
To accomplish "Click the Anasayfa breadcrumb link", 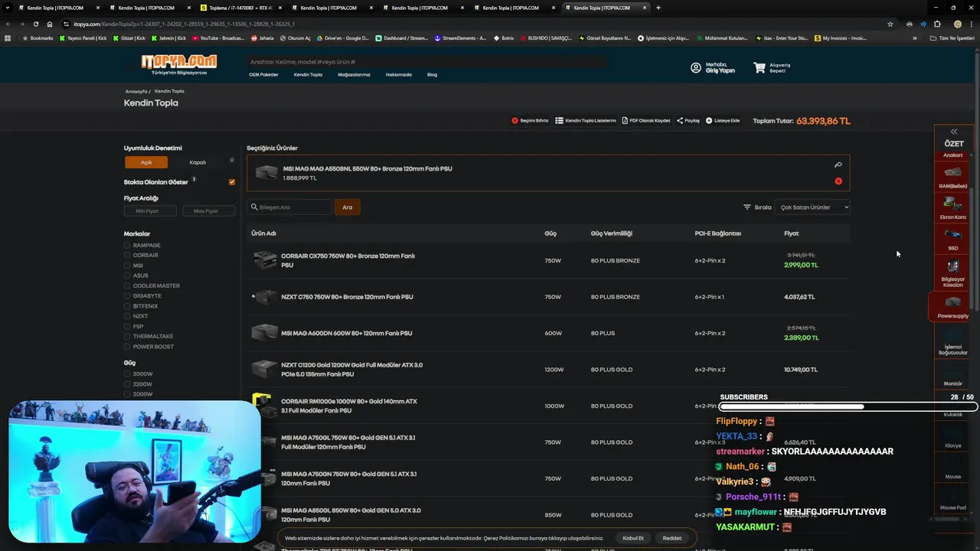I will [136, 91].
